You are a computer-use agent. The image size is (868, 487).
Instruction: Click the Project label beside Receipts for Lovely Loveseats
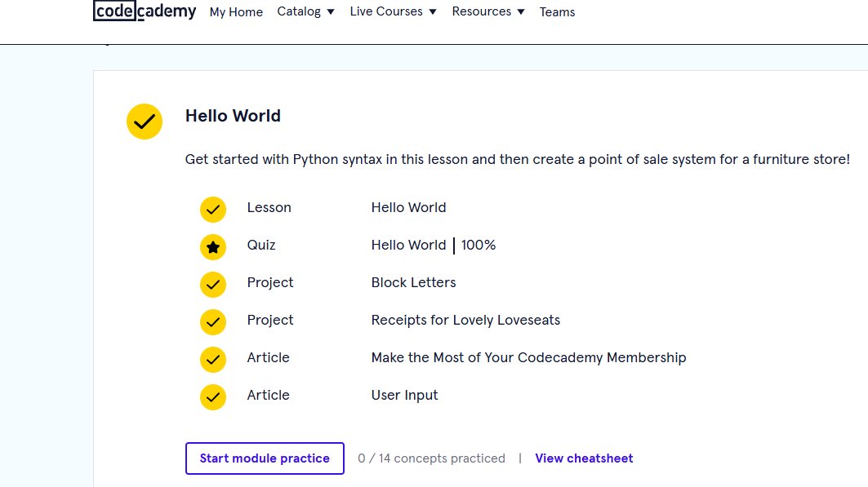coord(270,320)
